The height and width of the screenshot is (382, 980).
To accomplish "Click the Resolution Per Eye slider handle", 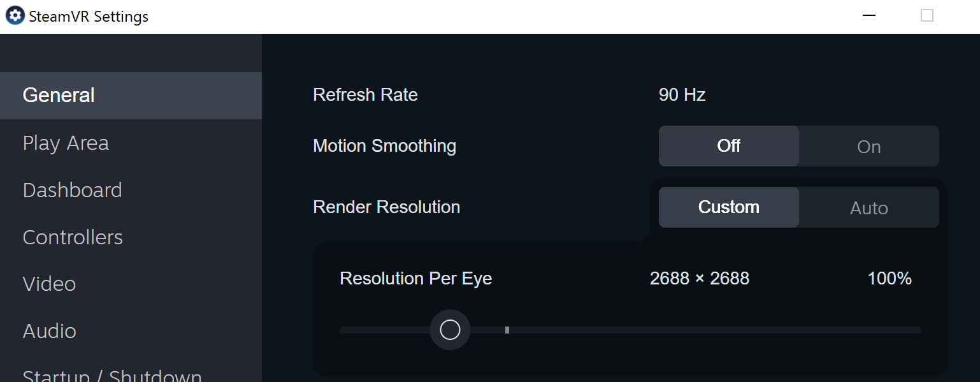I will click(x=450, y=330).
